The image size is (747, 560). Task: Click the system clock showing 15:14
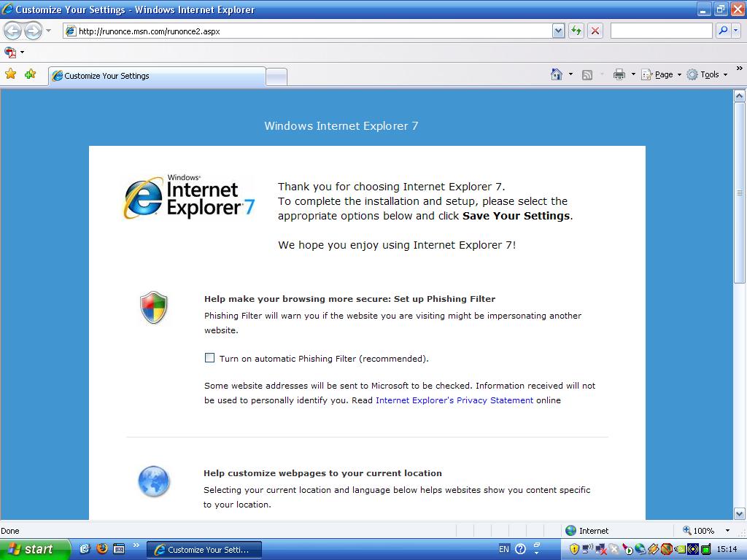(727, 549)
